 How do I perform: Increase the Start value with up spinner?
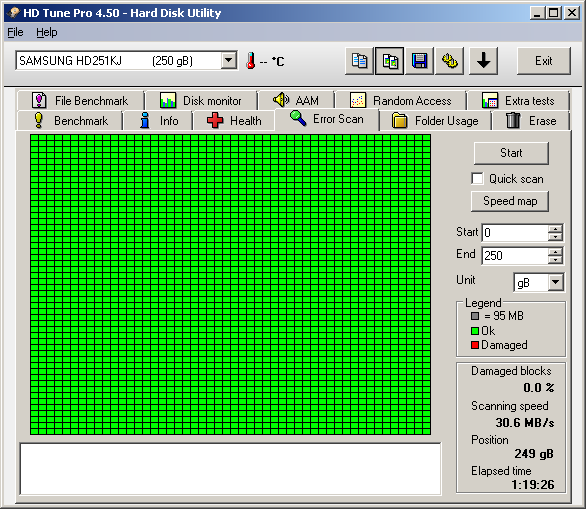point(555,229)
